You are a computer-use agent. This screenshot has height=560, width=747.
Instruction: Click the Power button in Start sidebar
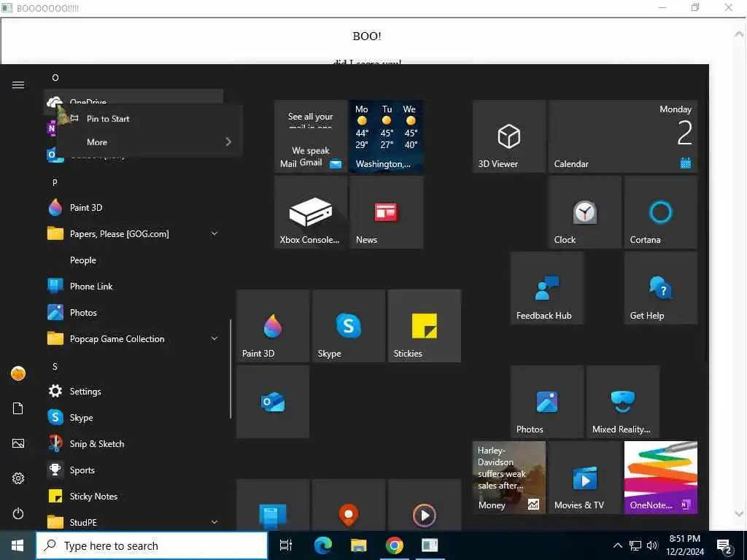point(18,513)
